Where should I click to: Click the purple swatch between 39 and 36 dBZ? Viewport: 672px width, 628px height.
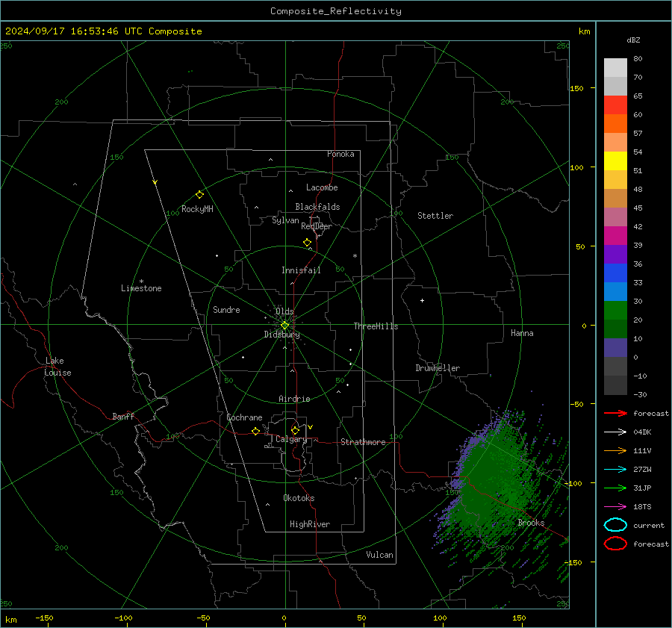coord(615,255)
